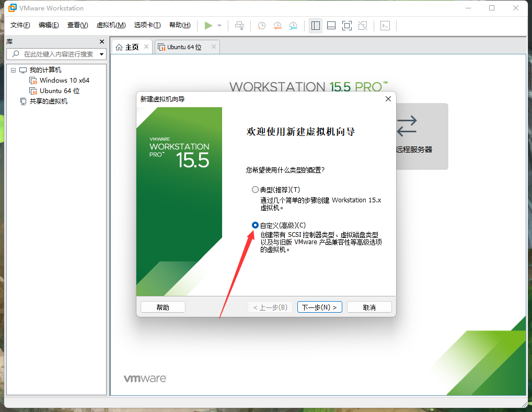The width and height of the screenshot is (532, 412).
Task: Select the 自定义(高级)(C) radio button
Action: click(255, 225)
